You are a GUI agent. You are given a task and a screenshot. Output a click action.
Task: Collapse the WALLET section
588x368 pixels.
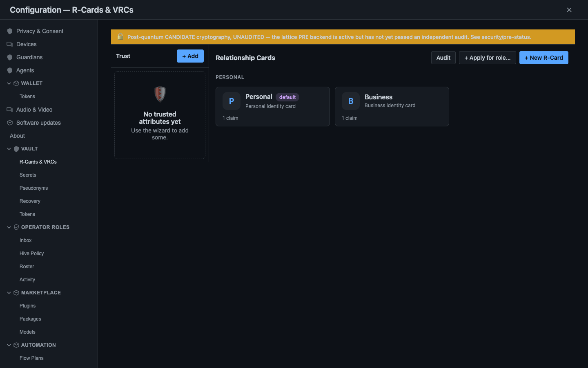[x=9, y=83]
